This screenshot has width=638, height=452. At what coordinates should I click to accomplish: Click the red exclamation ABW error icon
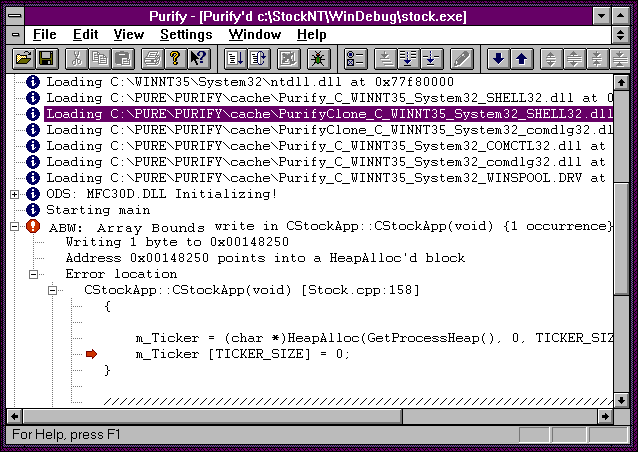[33, 226]
